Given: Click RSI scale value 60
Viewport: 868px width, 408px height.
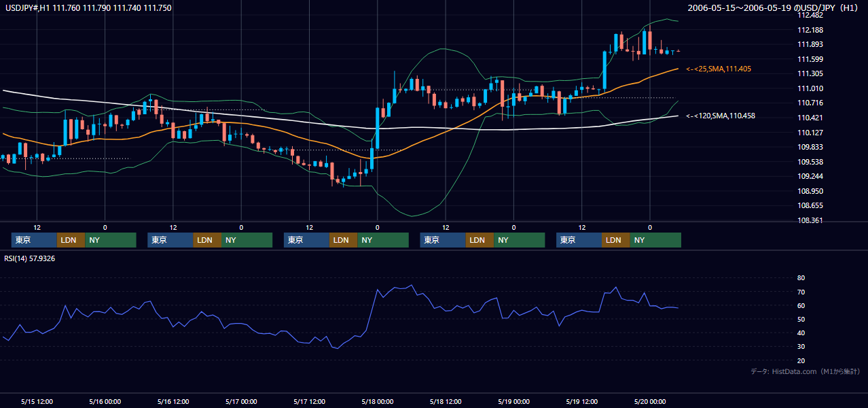Looking at the screenshot, I should tap(801, 306).
